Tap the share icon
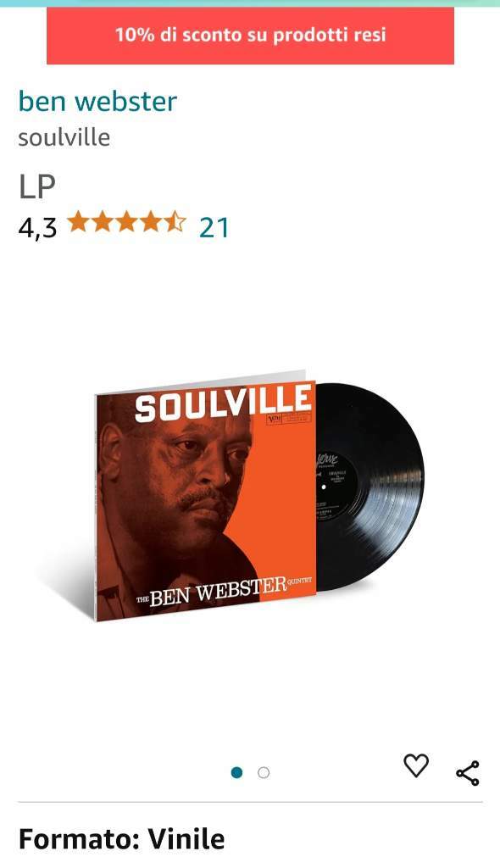This screenshot has height=868, width=500. click(x=467, y=773)
